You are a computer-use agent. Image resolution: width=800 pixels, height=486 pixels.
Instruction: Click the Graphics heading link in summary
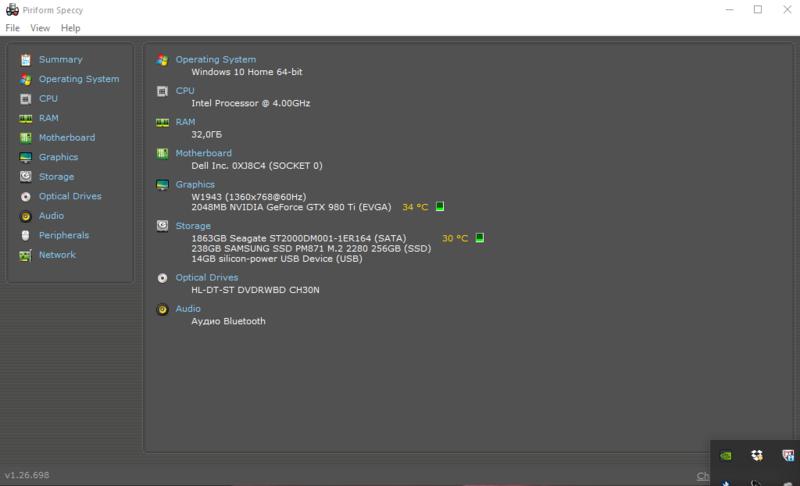(x=195, y=185)
